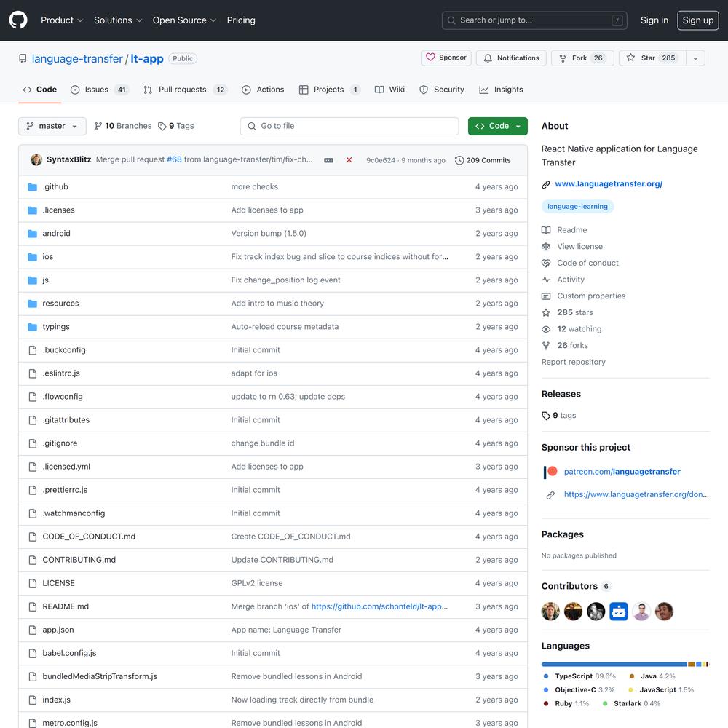The width and height of the screenshot is (728, 728).
Task: Open the Projects tab
Action: coord(329,89)
